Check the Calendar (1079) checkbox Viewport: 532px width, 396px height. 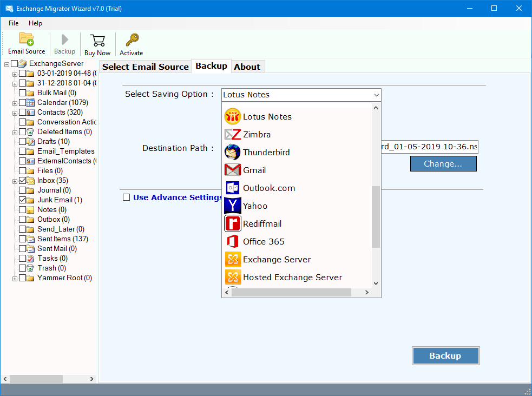[x=22, y=102]
